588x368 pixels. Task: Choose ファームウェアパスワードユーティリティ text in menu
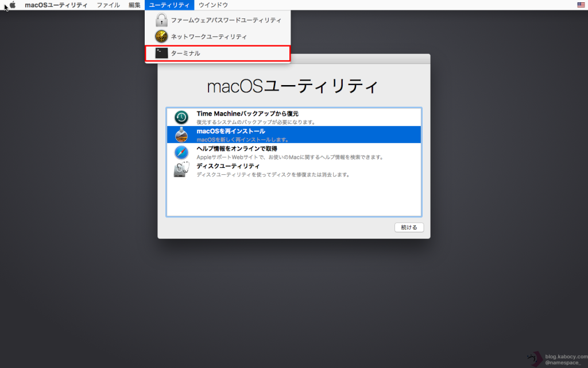click(x=226, y=20)
